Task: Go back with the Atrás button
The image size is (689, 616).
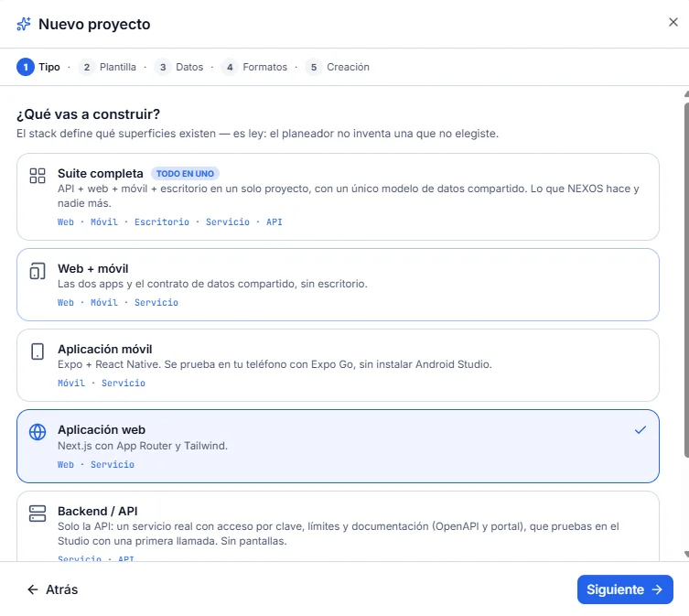Action: pyautogui.click(x=53, y=589)
